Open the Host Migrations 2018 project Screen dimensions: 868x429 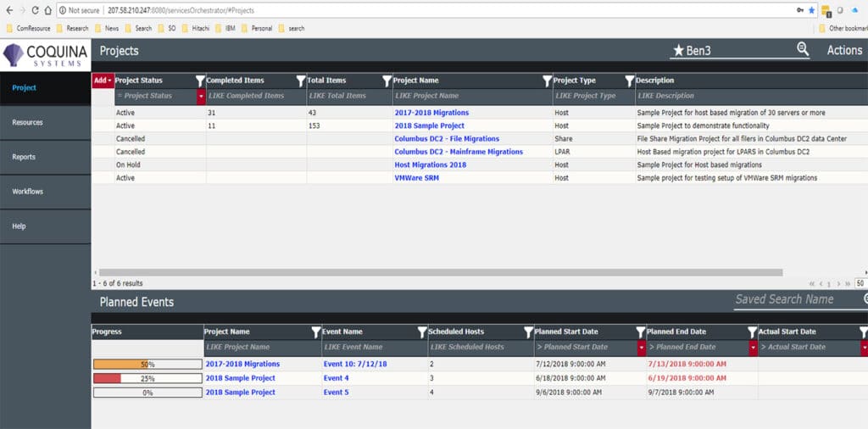(x=430, y=165)
